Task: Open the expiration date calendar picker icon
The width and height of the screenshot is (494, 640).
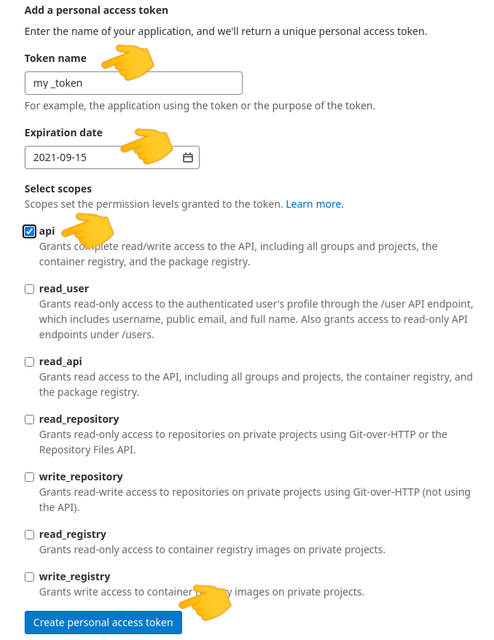Action: (187, 157)
